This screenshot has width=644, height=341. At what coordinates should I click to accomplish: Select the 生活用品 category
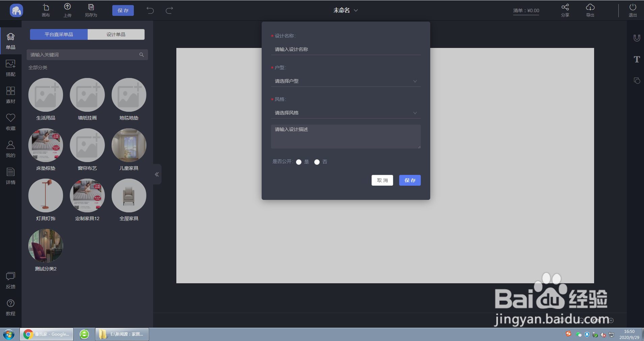pos(46,99)
